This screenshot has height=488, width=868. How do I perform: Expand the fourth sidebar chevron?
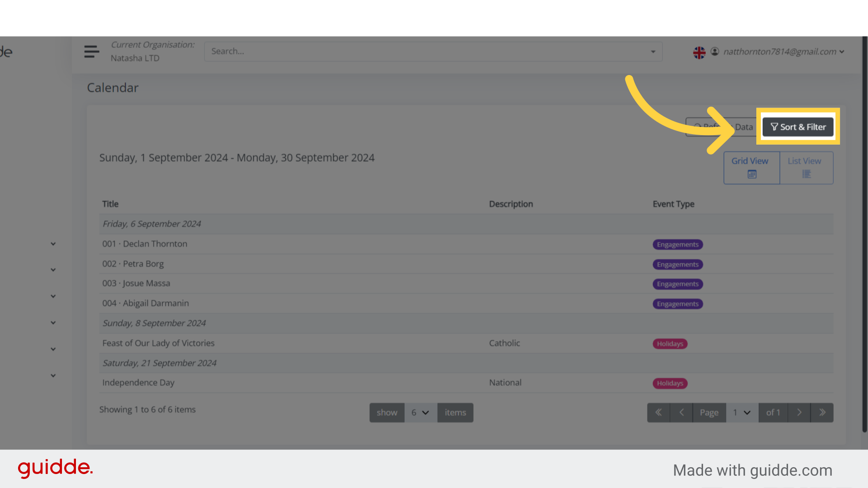coord(53,323)
